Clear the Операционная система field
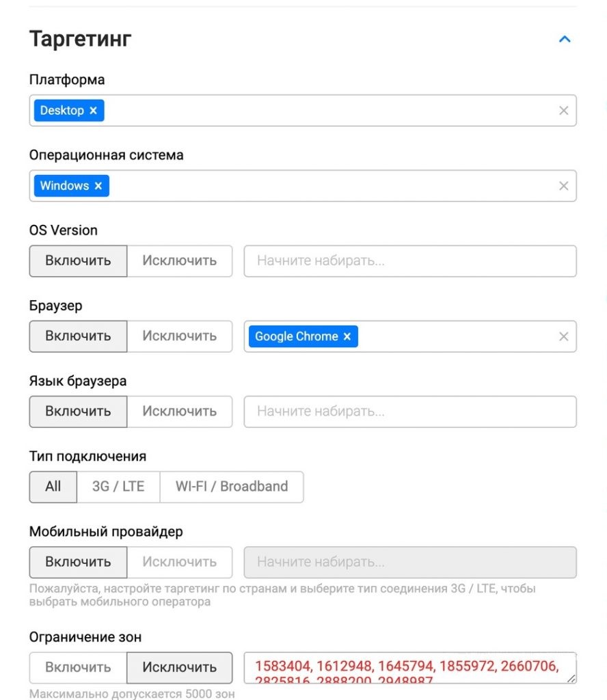The image size is (607, 700). tap(563, 185)
